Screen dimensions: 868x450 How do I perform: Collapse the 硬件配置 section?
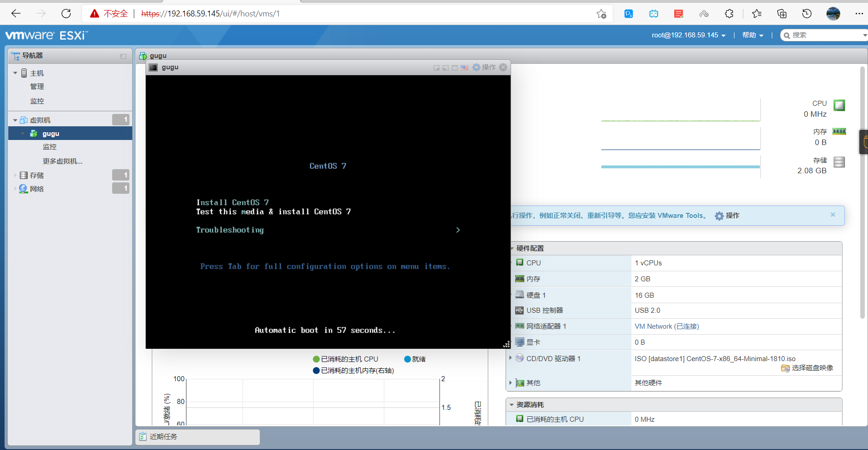[x=512, y=248]
